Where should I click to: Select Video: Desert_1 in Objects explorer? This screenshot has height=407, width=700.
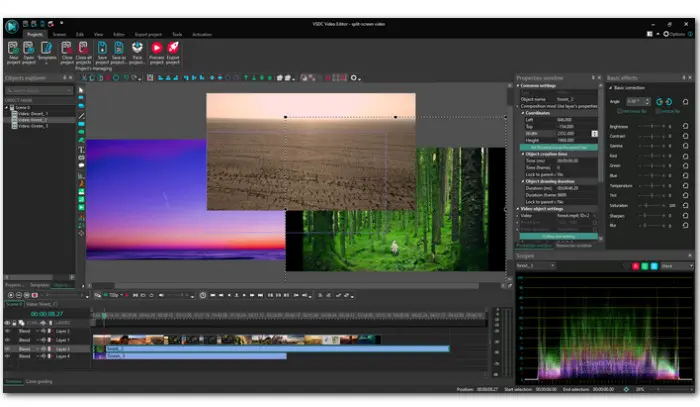pyautogui.click(x=33, y=114)
